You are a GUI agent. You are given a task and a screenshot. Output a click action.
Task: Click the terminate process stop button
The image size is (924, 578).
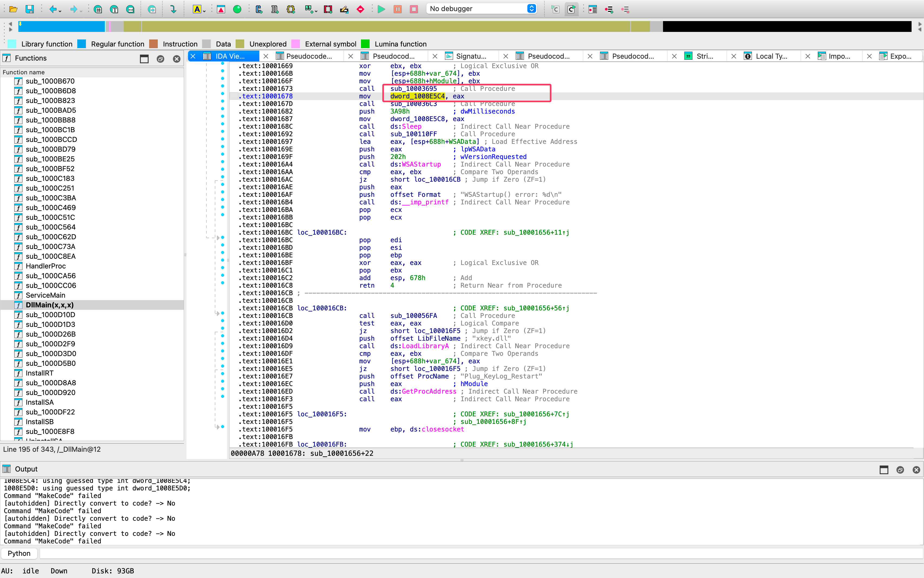click(414, 9)
